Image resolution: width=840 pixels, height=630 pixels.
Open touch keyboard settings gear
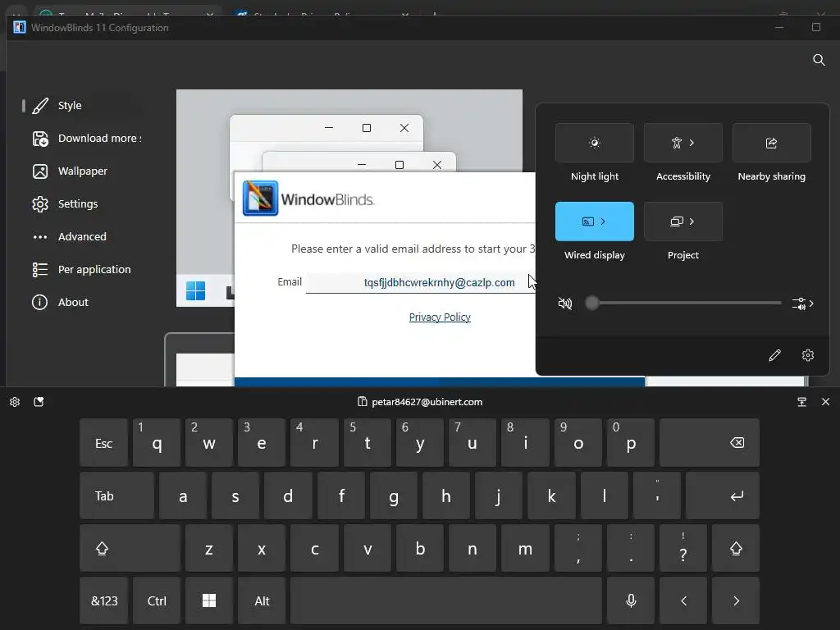(x=15, y=402)
